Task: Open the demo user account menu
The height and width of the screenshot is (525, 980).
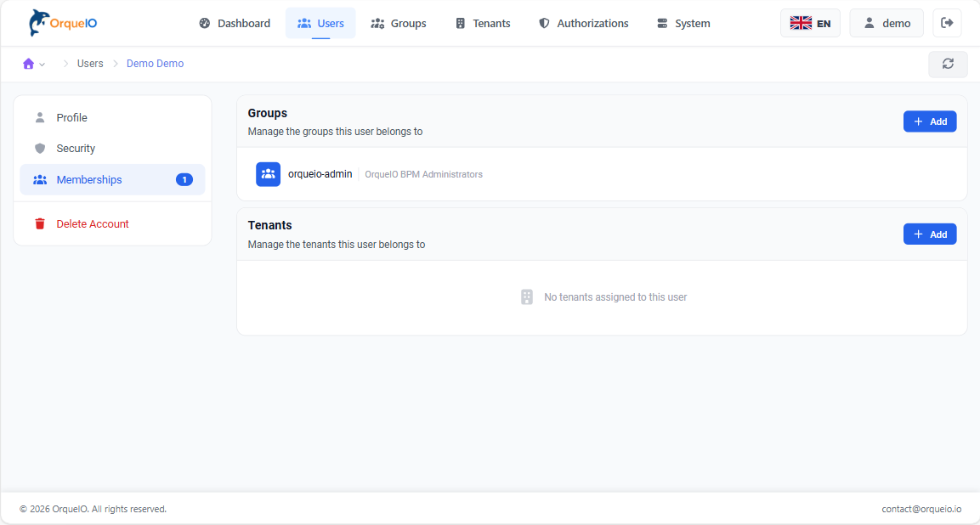Action: pyautogui.click(x=887, y=23)
